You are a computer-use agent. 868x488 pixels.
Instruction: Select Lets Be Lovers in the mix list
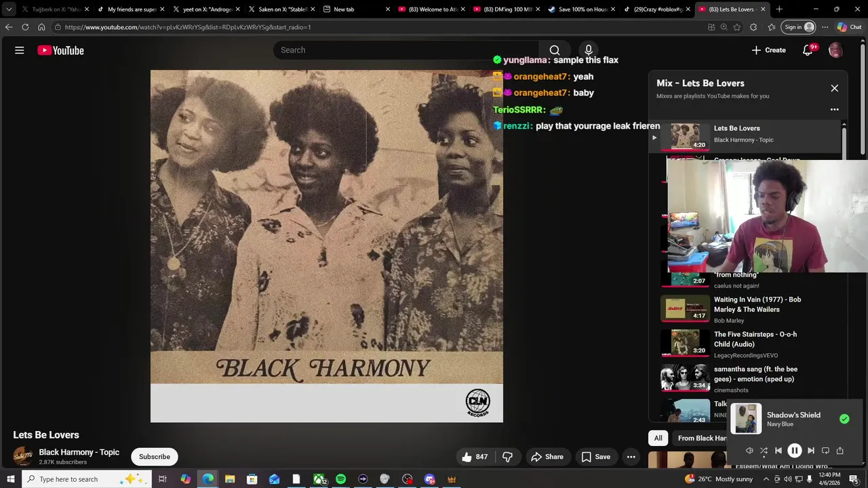[745, 136]
